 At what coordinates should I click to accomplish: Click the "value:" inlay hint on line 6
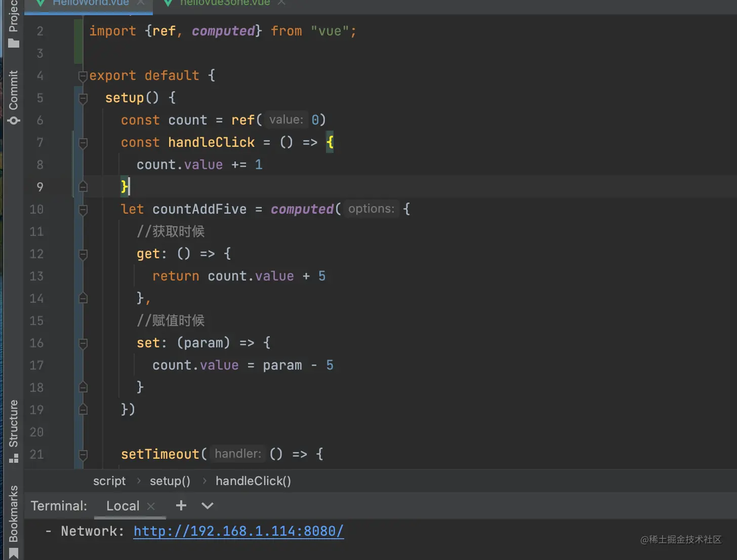pyautogui.click(x=286, y=120)
